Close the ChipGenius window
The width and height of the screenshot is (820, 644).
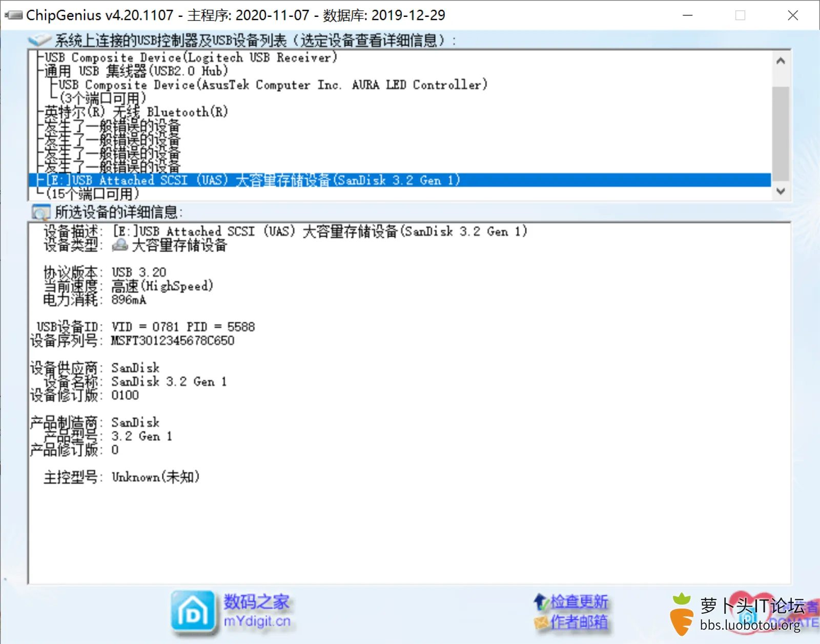pos(793,15)
